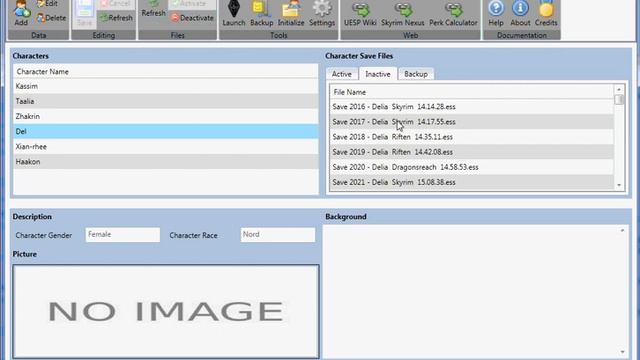
Task: Open the Perk Calculator
Action: 453,14
